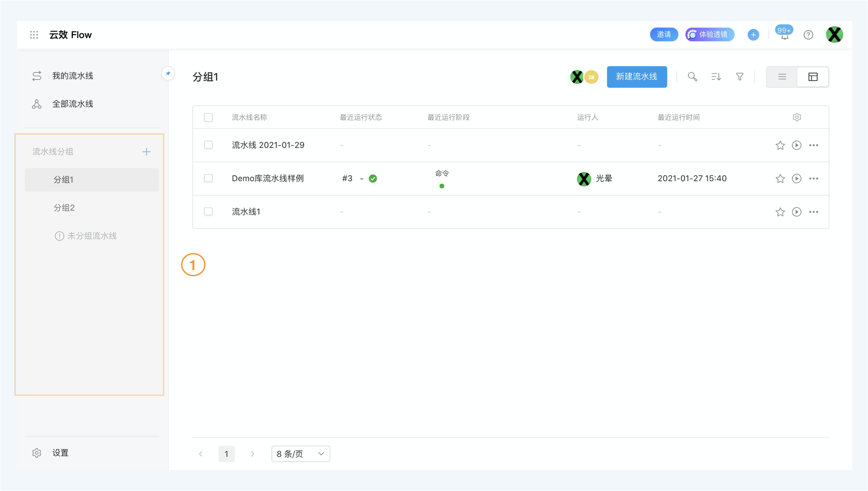Check the 流水线1 row checkbox
The height and width of the screenshot is (491, 868).
(208, 211)
